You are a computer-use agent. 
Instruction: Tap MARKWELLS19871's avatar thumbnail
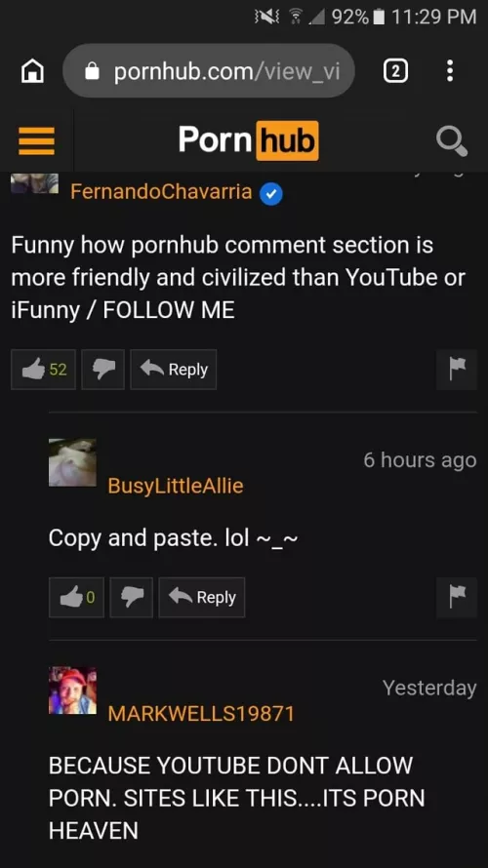[72, 690]
